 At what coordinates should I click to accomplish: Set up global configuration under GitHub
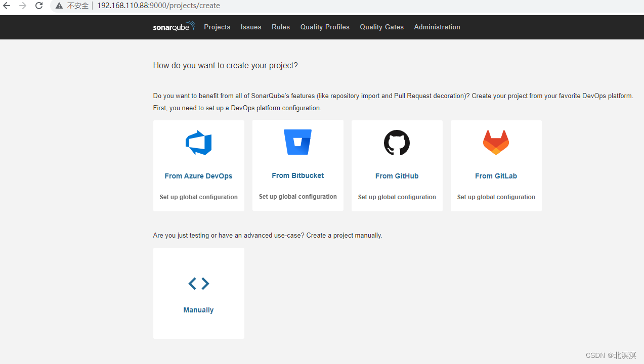(x=397, y=197)
